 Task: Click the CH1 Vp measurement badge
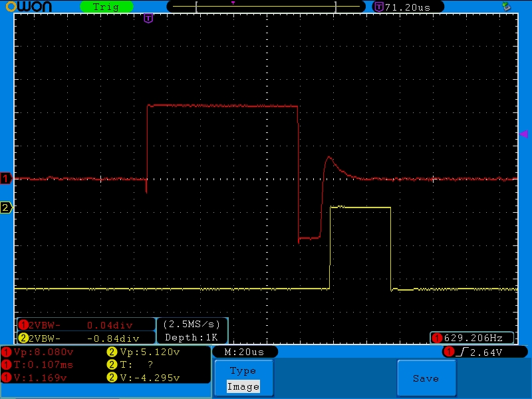[7, 352]
